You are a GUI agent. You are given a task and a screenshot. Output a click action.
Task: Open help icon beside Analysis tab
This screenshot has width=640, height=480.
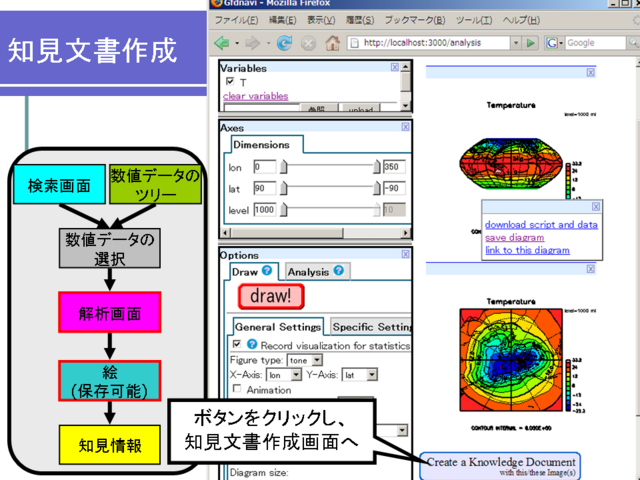[x=339, y=270]
